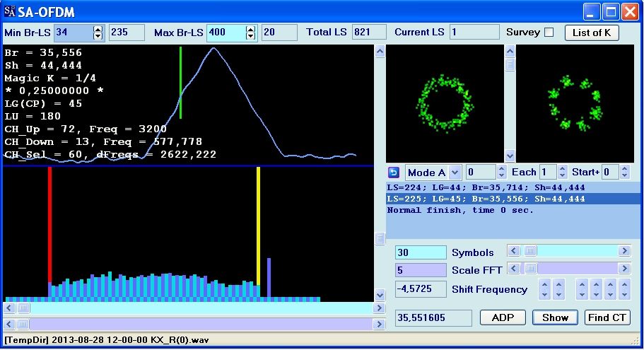Screen dimensions: 644x350
Task: Click left arrow of cyan horizontal scrollbar under spectrum
Action: click(9, 308)
